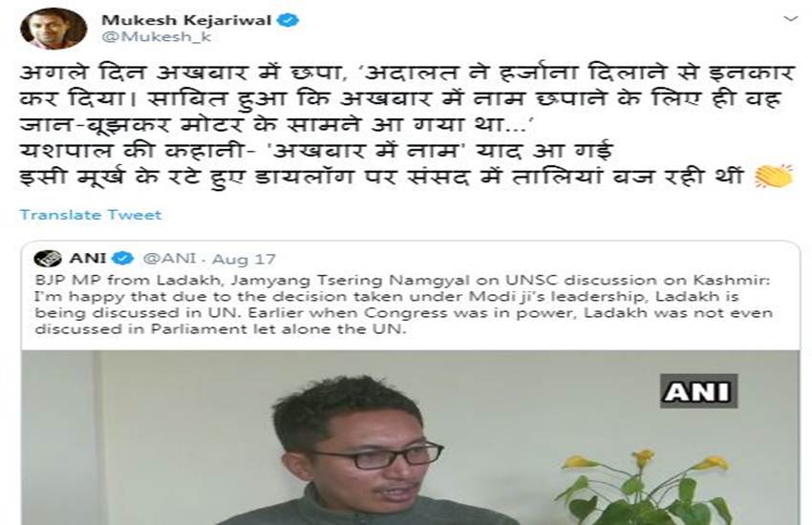Open the ANI account avatar icon
This screenshot has width=812, height=525.
[48, 258]
